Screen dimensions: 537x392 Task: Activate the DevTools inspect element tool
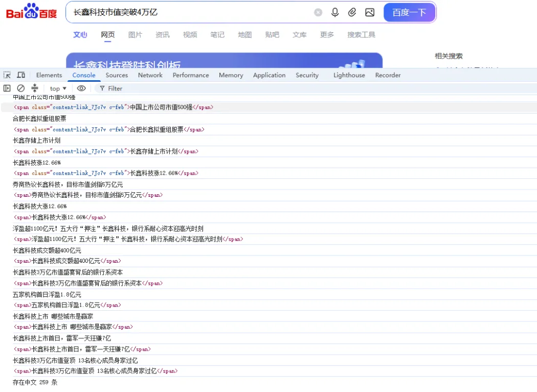click(x=7, y=75)
